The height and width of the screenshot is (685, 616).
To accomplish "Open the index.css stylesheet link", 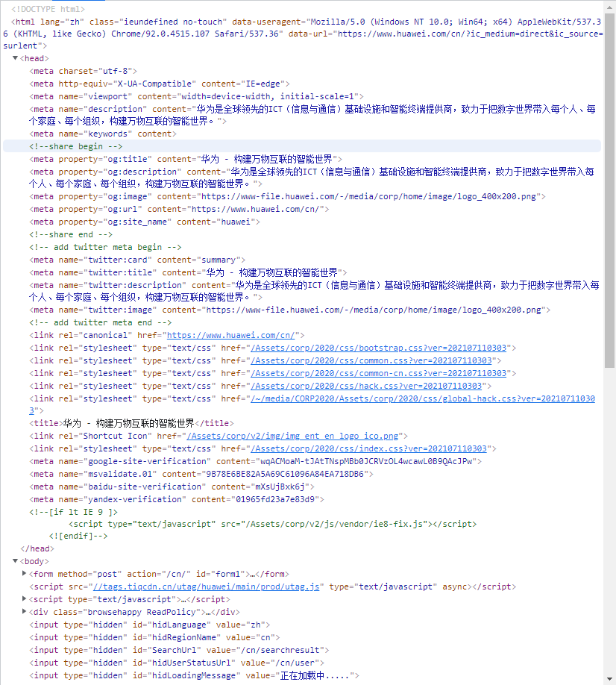I will 369,448.
